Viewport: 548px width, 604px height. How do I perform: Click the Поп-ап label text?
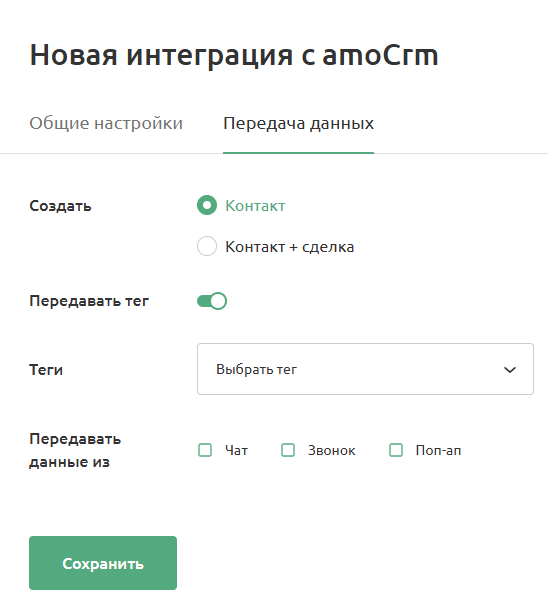[438, 450]
